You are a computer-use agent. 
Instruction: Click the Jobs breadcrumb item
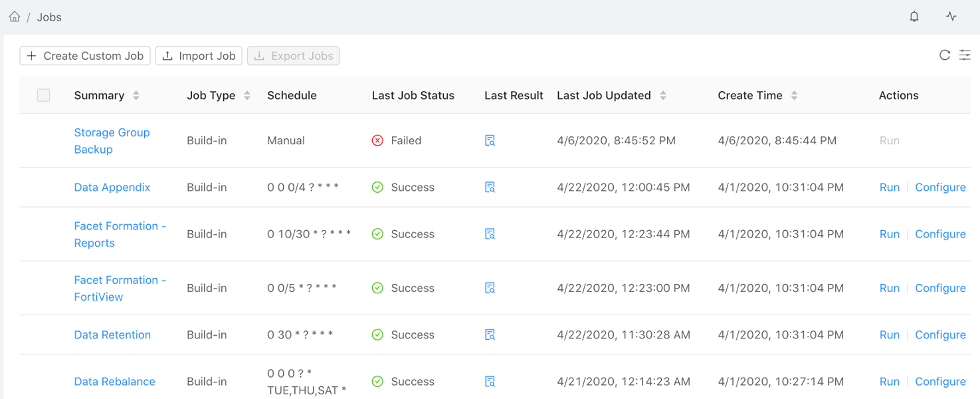[x=49, y=17]
